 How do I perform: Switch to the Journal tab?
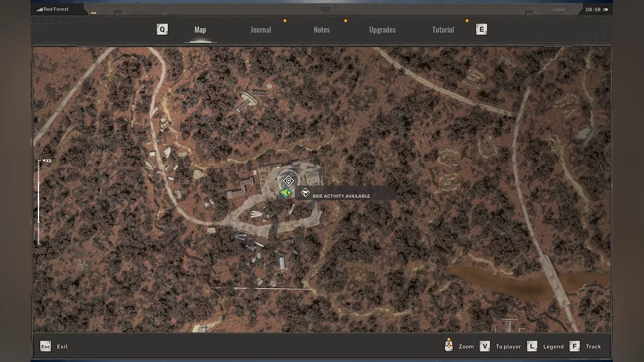point(261,30)
